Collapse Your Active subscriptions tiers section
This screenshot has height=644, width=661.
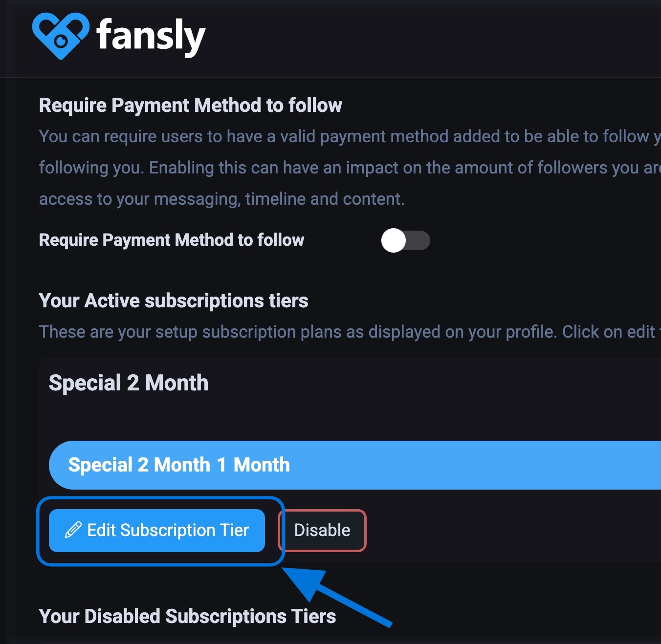174,301
